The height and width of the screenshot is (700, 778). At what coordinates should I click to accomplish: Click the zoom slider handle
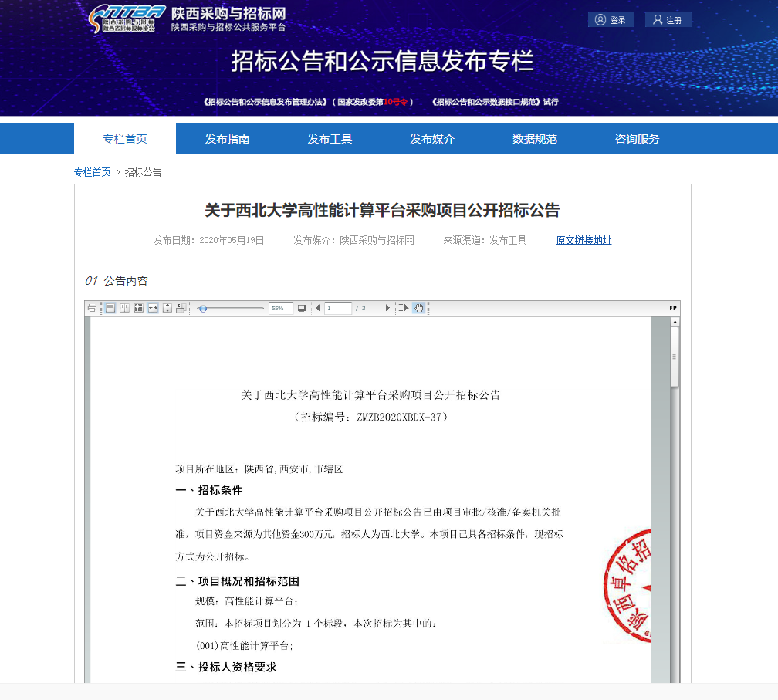click(203, 308)
